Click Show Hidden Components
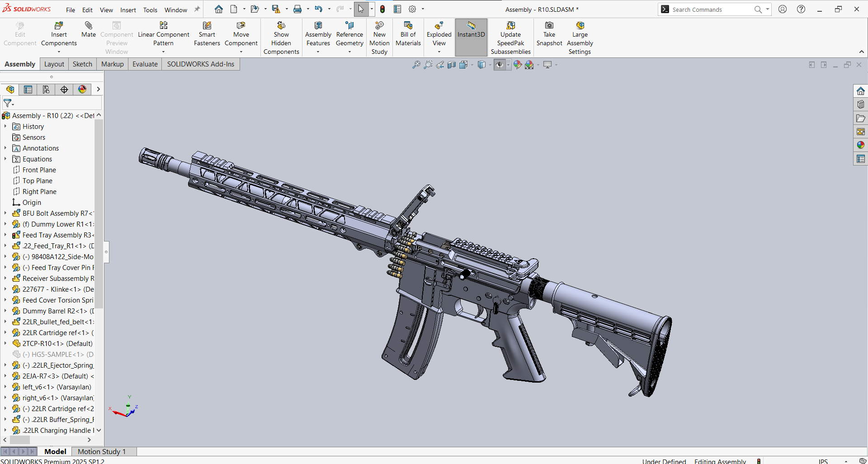The image size is (868, 464). (281, 38)
